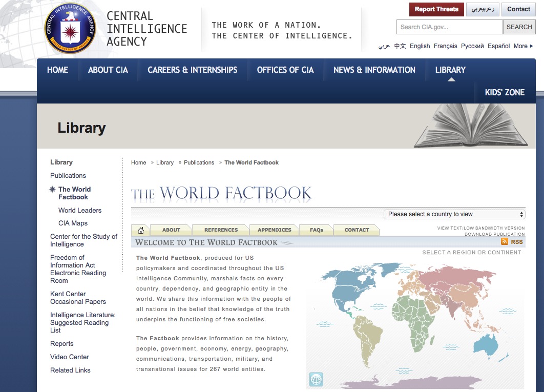Open Intelligence Literature Suggested Reading List

coord(83,322)
